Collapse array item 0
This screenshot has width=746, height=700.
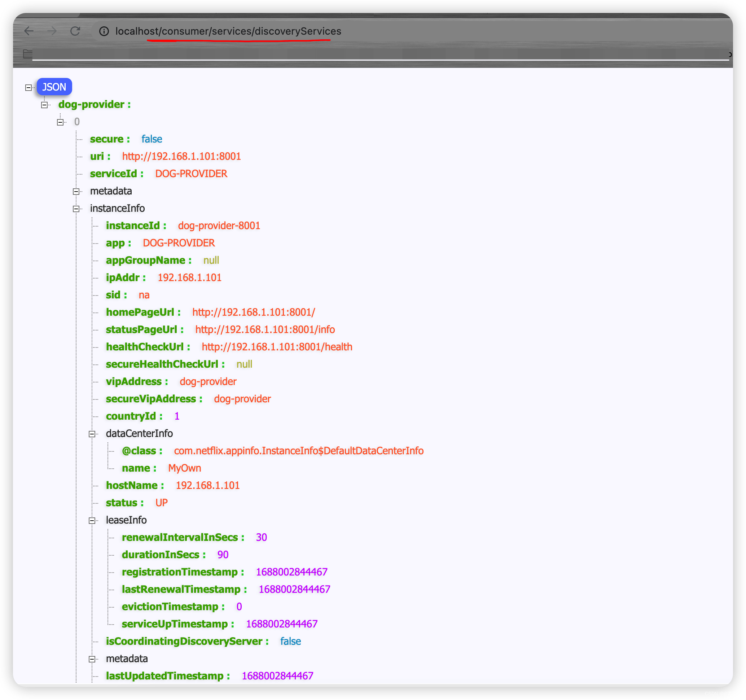(60, 122)
